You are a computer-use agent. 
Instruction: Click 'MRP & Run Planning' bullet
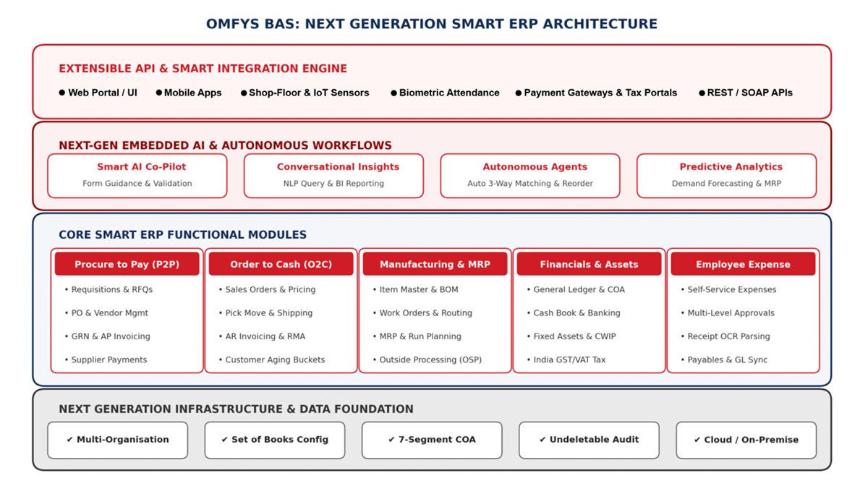(417, 336)
